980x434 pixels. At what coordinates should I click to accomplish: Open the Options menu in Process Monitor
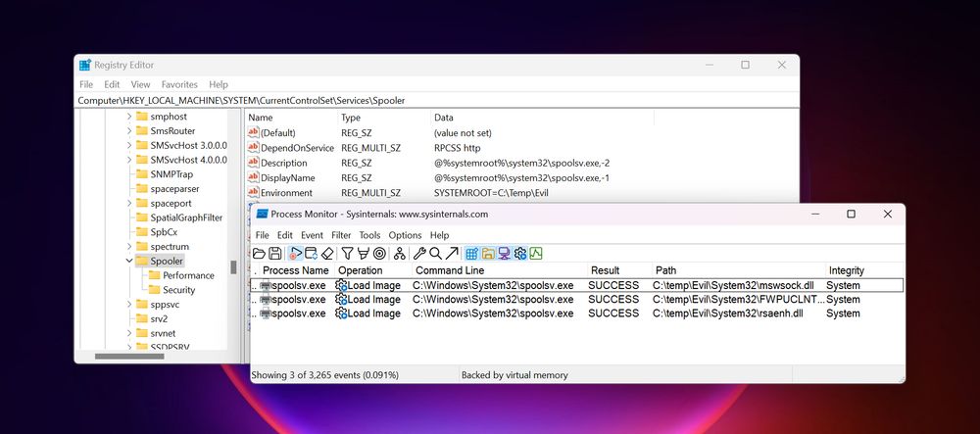click(405, 235)
